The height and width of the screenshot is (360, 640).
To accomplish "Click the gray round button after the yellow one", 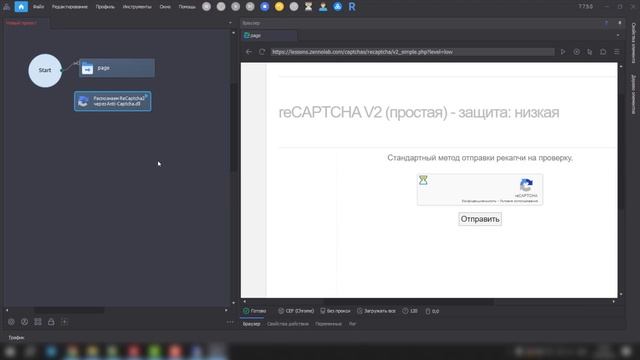I will (x=294, y=7).
